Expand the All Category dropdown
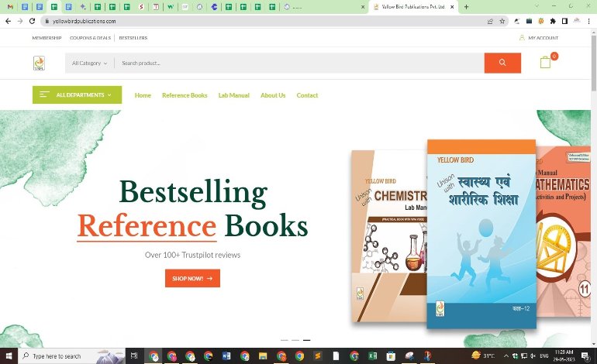The height and width of the screenshot is (364, 597). (89, 64)
